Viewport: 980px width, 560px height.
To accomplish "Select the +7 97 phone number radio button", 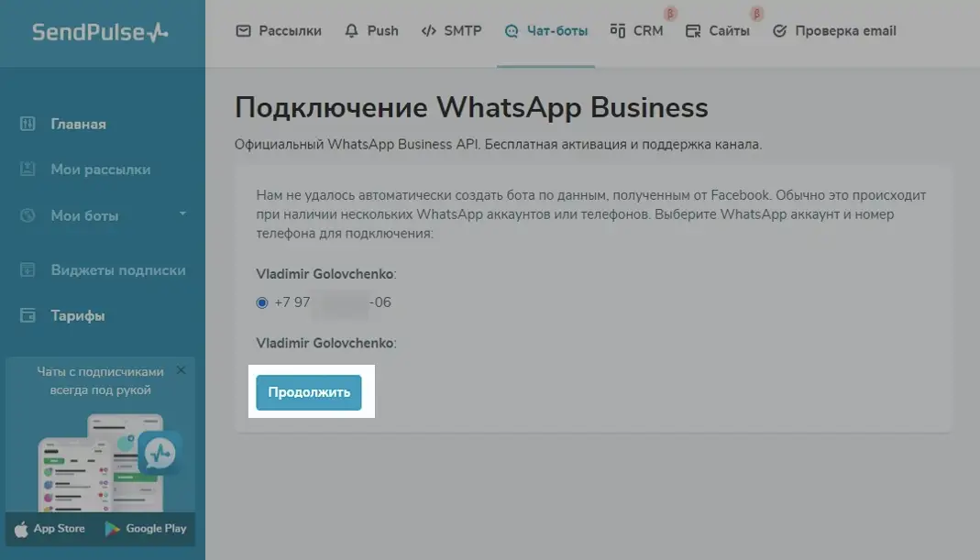I will [262, 302].
